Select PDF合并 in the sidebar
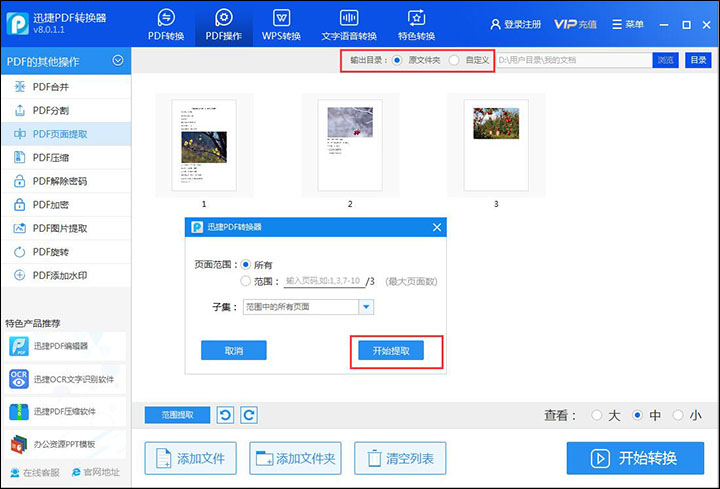720x489 pixels. point(66,87)
